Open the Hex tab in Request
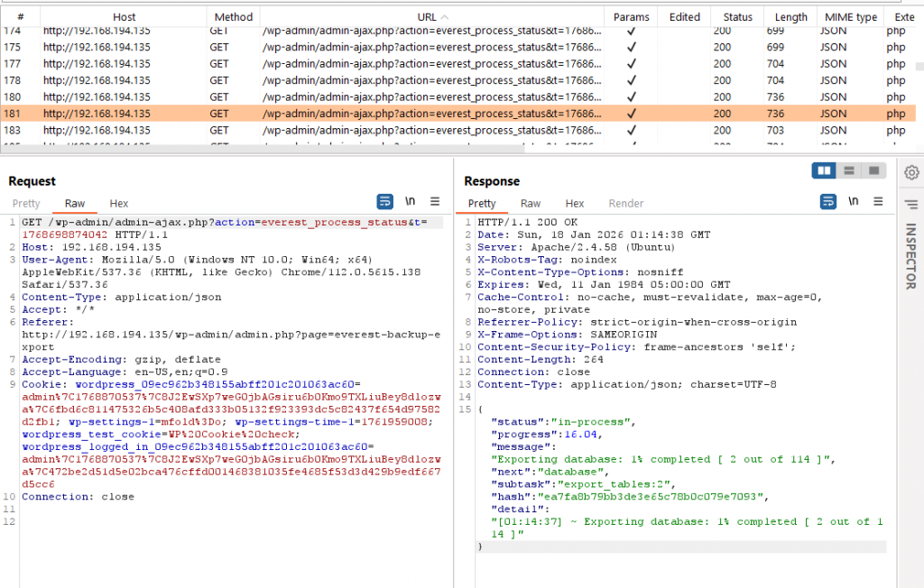 coord(119,204)
